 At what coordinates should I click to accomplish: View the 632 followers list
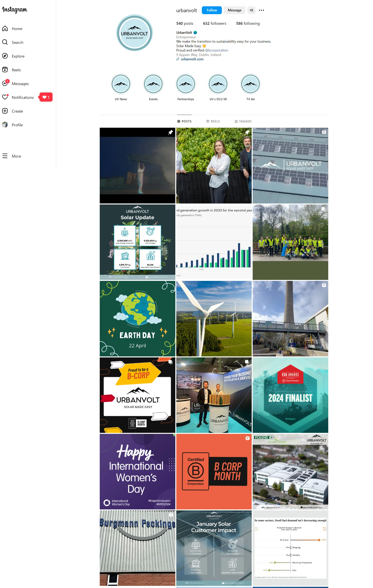(x=214, y=23)
